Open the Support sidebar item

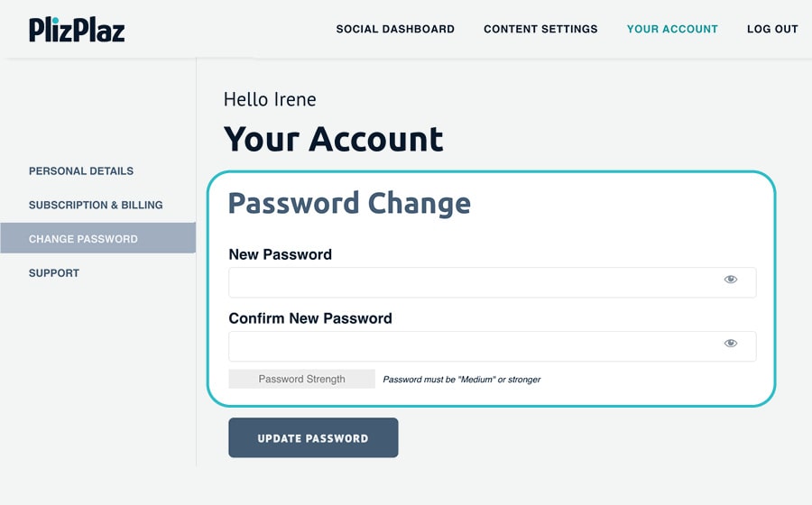54,273
